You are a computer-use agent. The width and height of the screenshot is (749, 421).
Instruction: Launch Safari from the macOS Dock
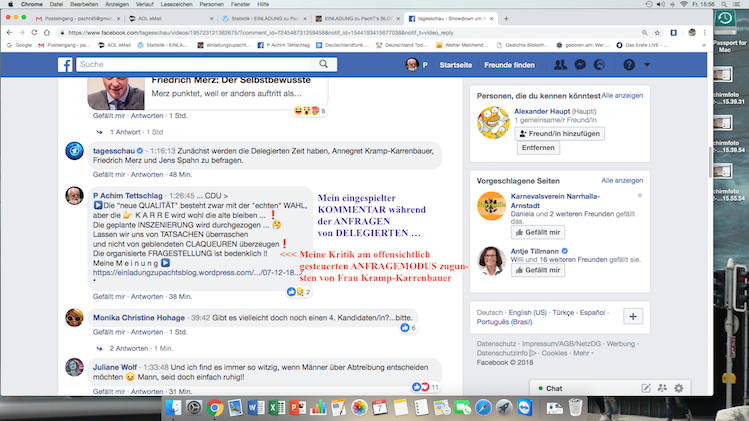482,408
